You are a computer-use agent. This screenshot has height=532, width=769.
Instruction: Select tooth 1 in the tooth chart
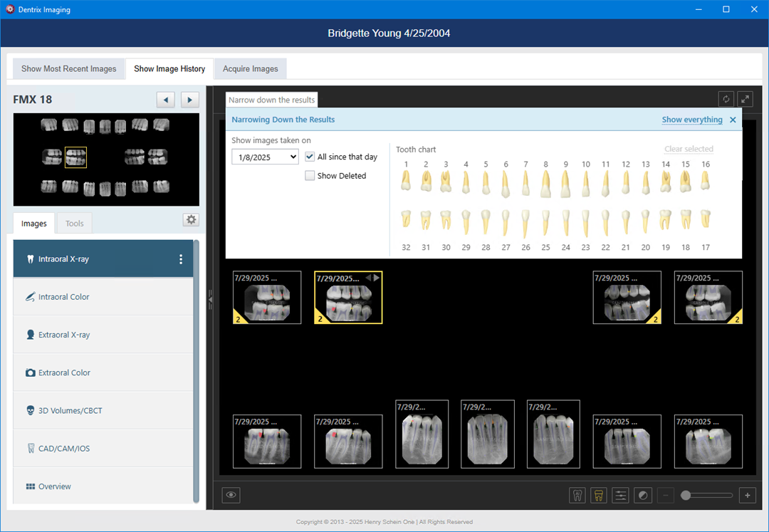(406, 180)
